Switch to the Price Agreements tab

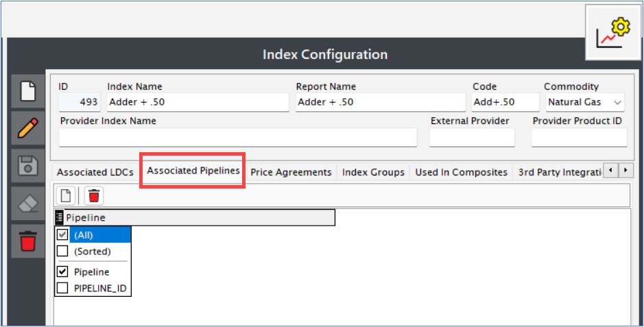click(x=291, y=172)
